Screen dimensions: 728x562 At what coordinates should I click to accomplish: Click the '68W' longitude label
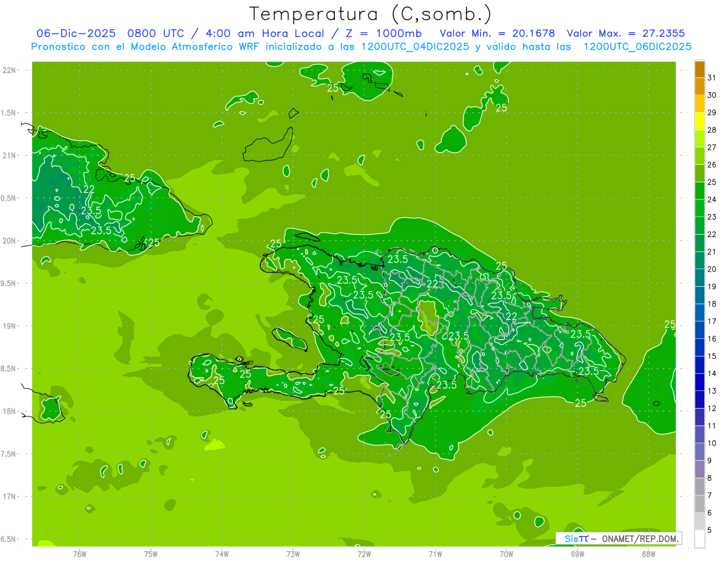[649, 554]
